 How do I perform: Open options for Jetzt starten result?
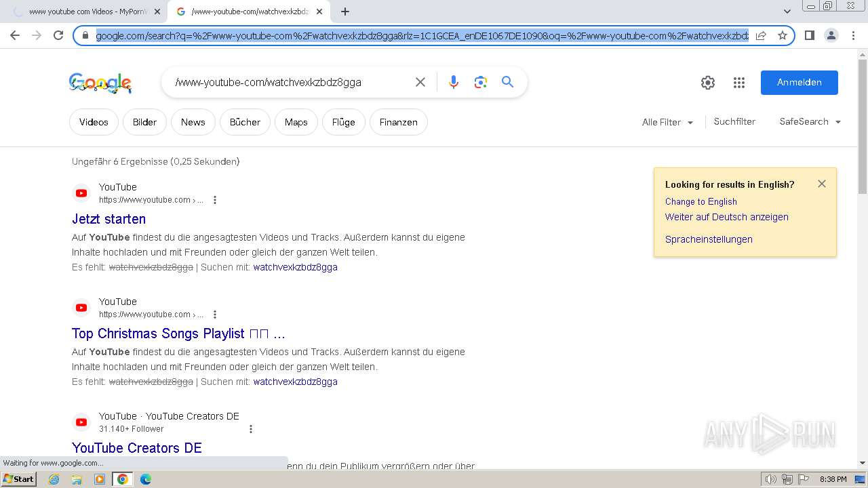[x=215, y=200]
